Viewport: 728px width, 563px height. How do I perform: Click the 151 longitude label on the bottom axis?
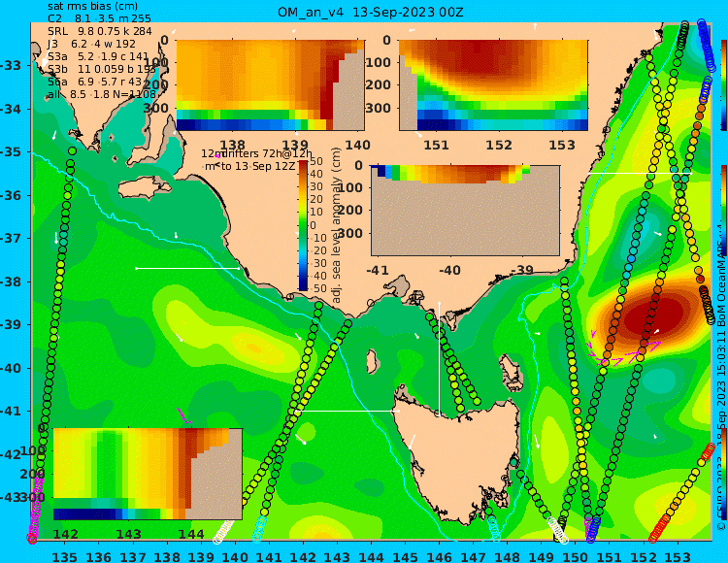[x=610, y=557]
